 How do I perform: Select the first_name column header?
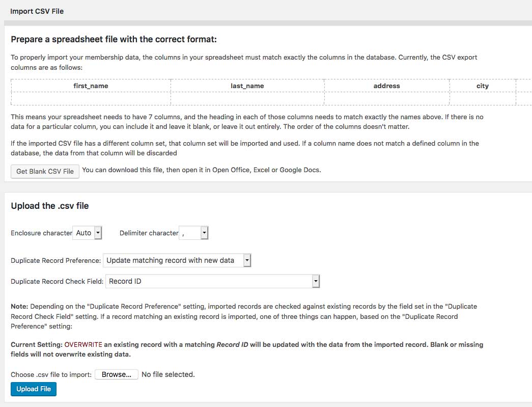(x=92, y=86)
